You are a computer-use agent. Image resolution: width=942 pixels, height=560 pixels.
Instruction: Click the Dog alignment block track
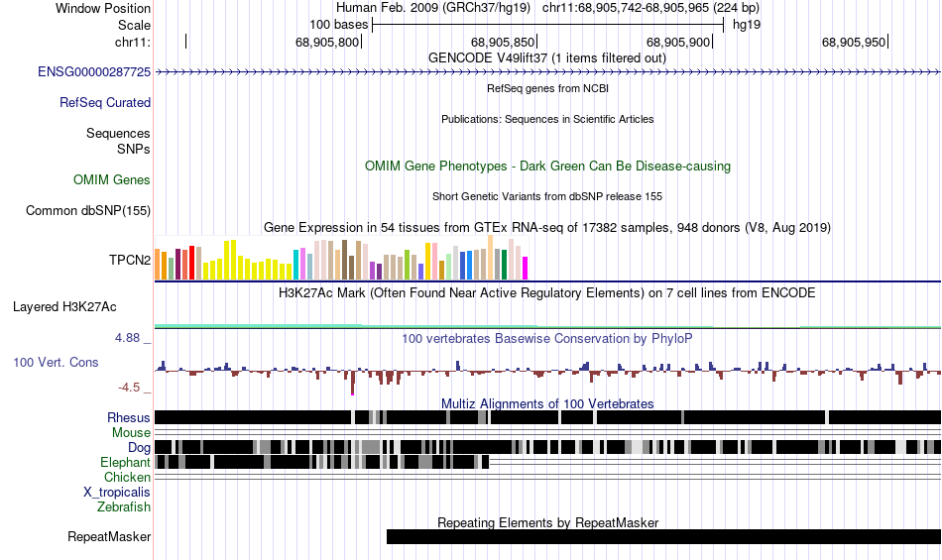pos(547,447)
